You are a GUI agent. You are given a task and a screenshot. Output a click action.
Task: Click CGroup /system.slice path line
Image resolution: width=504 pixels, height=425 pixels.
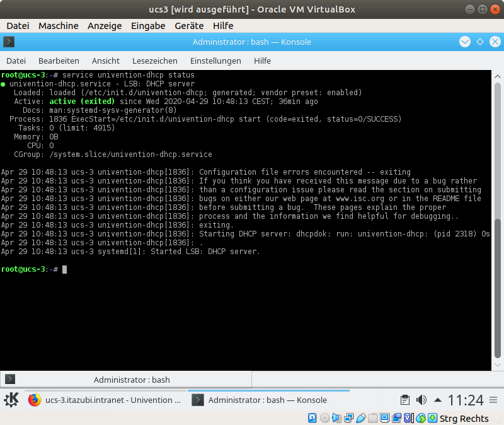click(x=113, y=154)
